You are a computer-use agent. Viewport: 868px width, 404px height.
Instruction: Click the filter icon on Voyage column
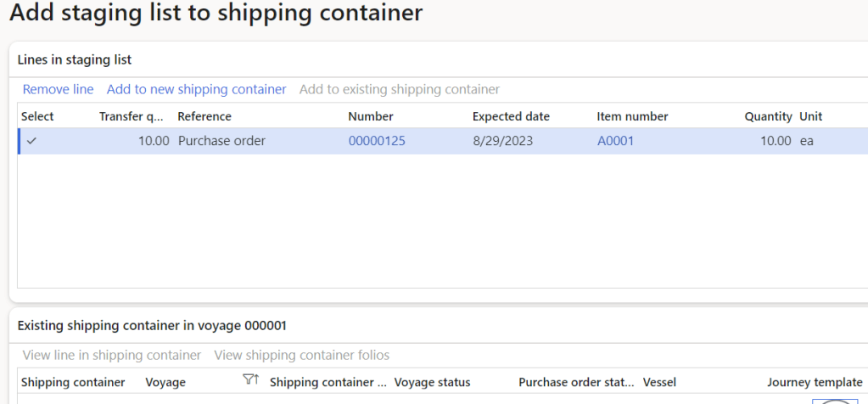250,382
